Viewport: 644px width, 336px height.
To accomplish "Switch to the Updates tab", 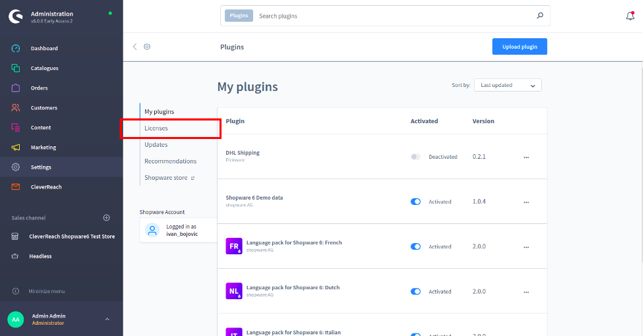I will (156, 144).
